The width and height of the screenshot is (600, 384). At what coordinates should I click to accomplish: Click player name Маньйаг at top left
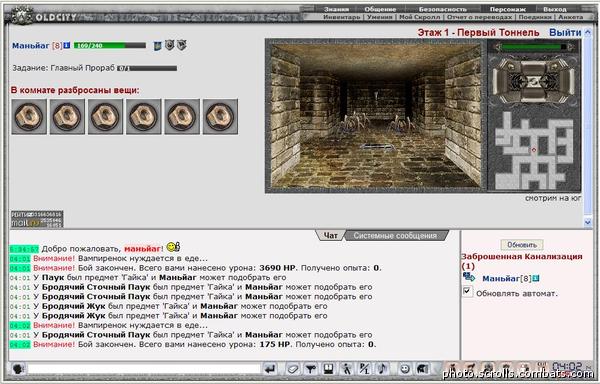pyautogui.click(x=31, y=46)
